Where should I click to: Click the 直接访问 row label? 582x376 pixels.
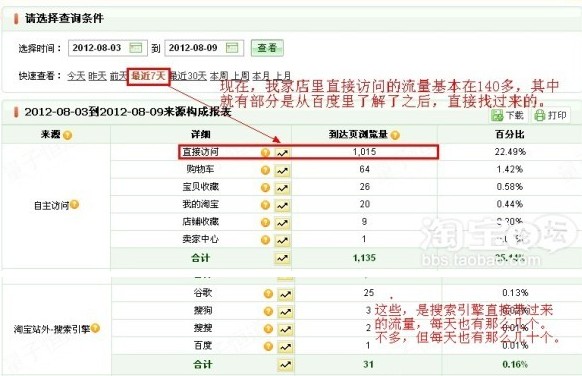click(200, 152)
